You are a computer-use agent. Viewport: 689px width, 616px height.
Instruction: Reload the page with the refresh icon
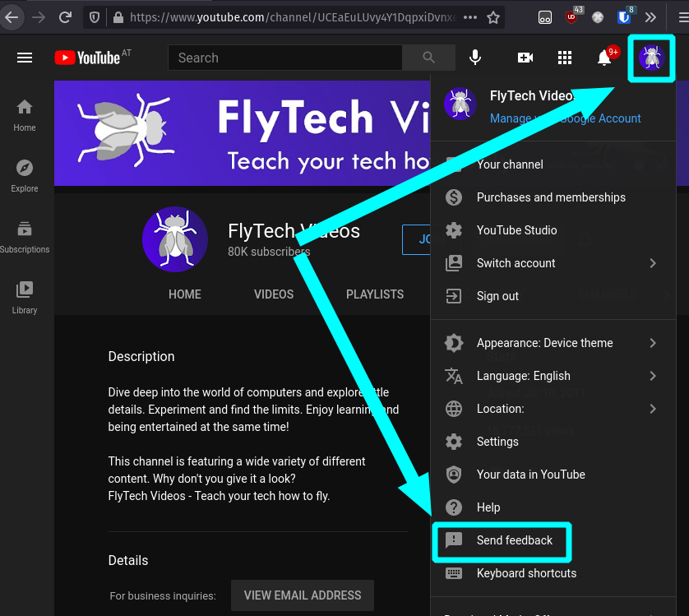(64, 16)
